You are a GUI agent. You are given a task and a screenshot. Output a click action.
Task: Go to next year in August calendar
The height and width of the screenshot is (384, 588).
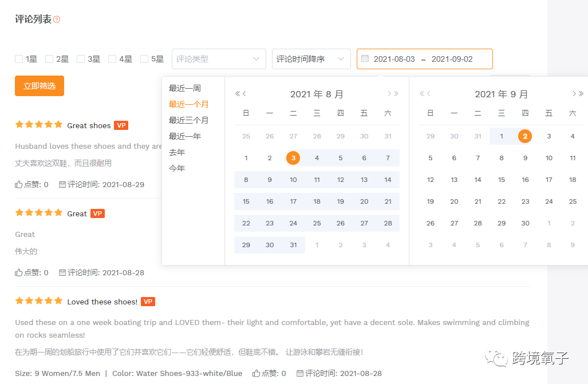[396, 94]
